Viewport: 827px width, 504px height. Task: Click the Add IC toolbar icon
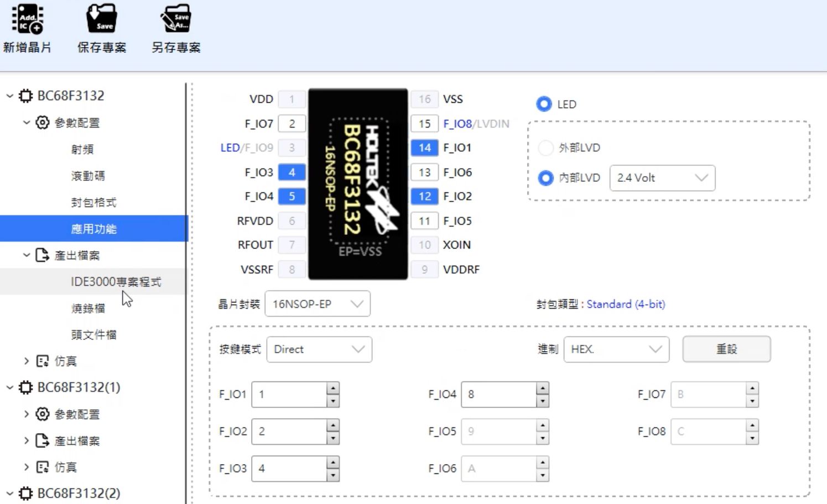pos(28,19)
